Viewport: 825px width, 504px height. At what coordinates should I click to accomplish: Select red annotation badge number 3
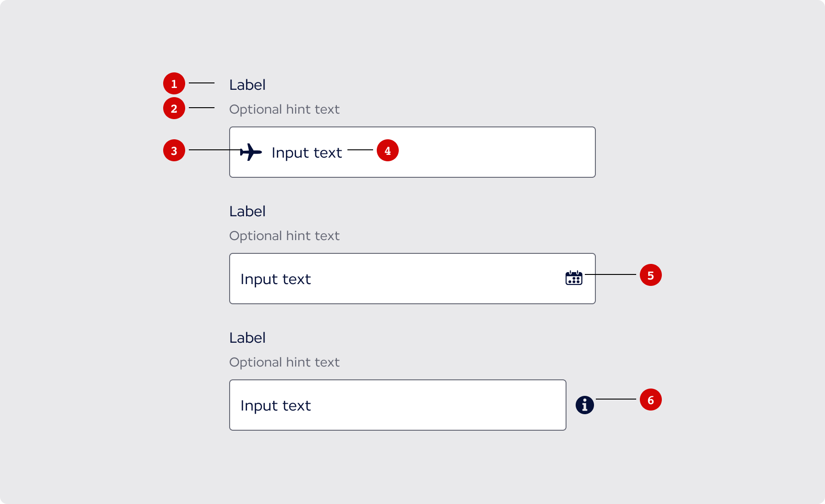(174, 150)
